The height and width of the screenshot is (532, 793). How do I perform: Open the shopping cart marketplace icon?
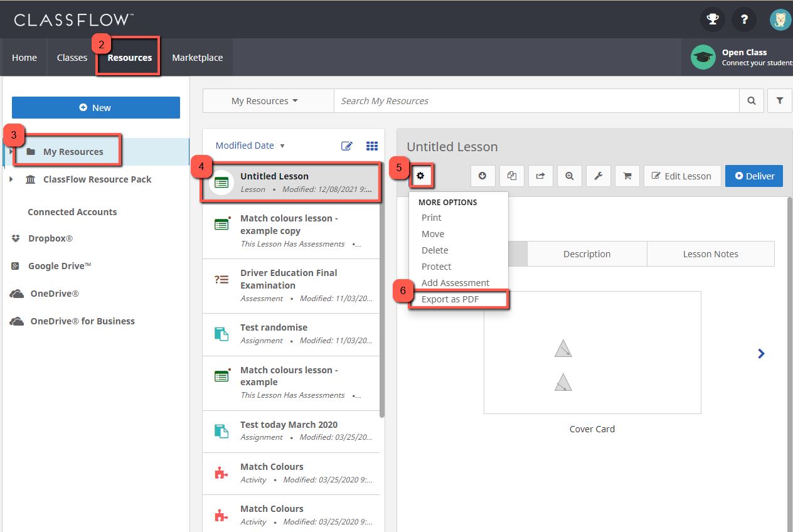[627, 176]
